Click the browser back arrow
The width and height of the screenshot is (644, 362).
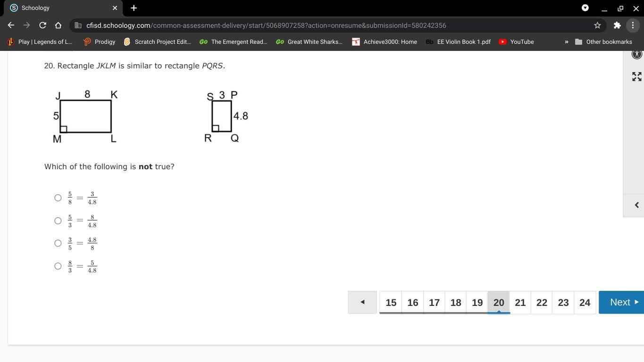pos(11,25)
